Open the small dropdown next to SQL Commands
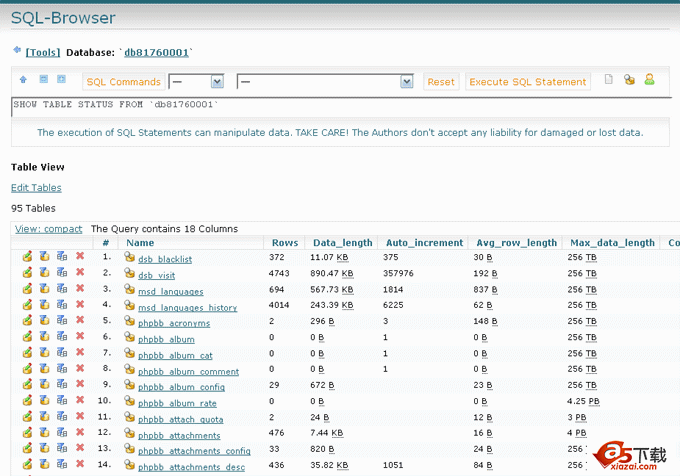Viewport: 680px width, 476px height. click(x=196, y=82)
